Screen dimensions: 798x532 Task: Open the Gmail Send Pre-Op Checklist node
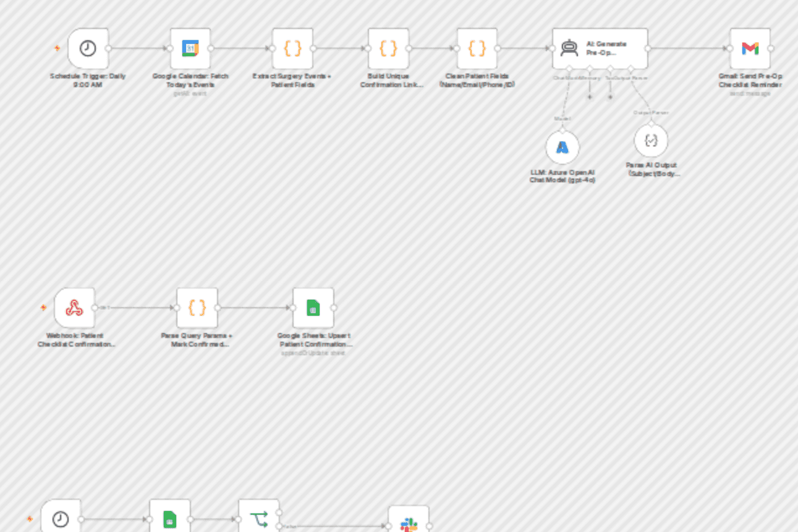tap(750, 48)
